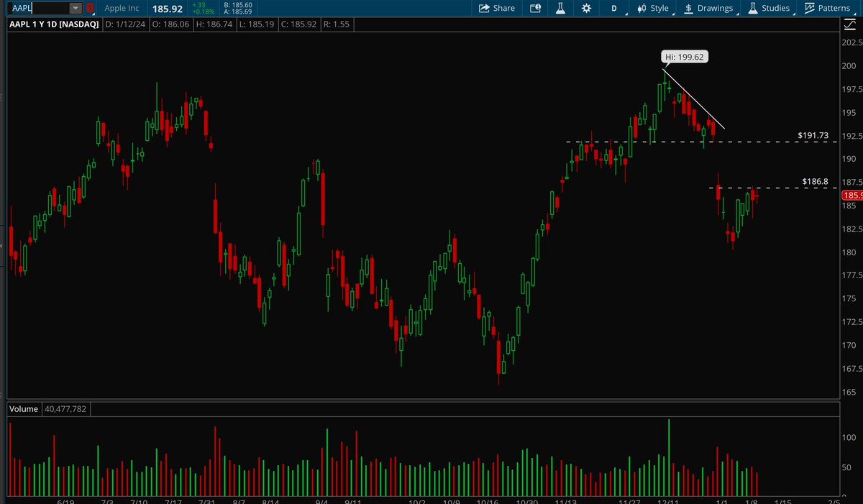Open the Style dropdown menu

click(x=654, y=9)
